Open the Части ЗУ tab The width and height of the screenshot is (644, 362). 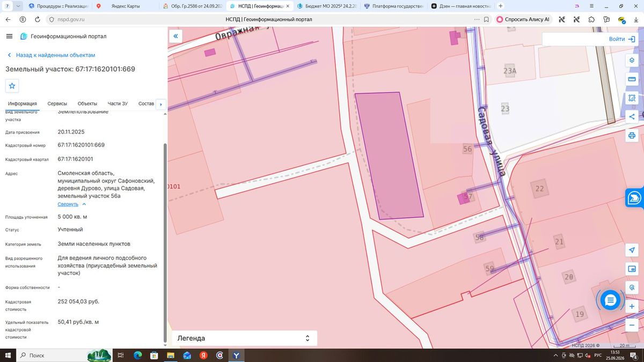point(118,104)
